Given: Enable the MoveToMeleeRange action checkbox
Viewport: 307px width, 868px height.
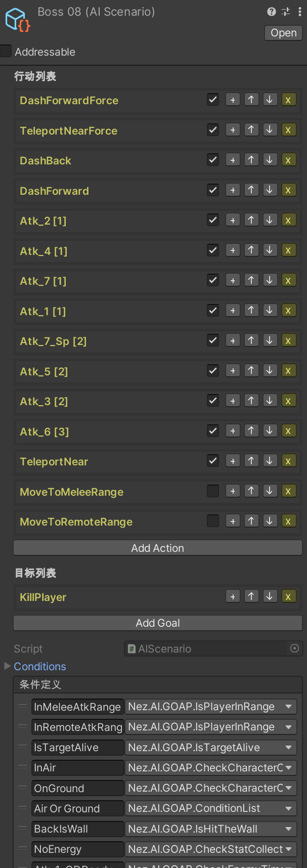Looking at the screenshot, I should coord(213,491).
